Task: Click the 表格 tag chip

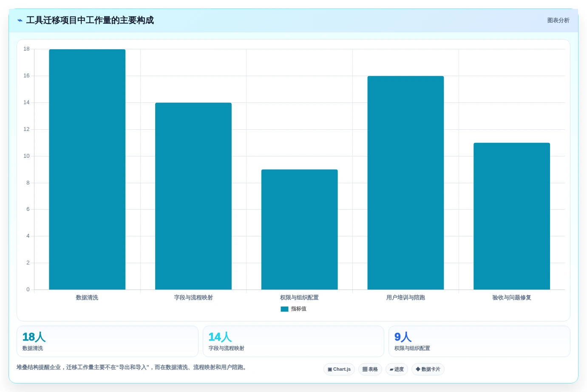Action: (x=370, y=369)
